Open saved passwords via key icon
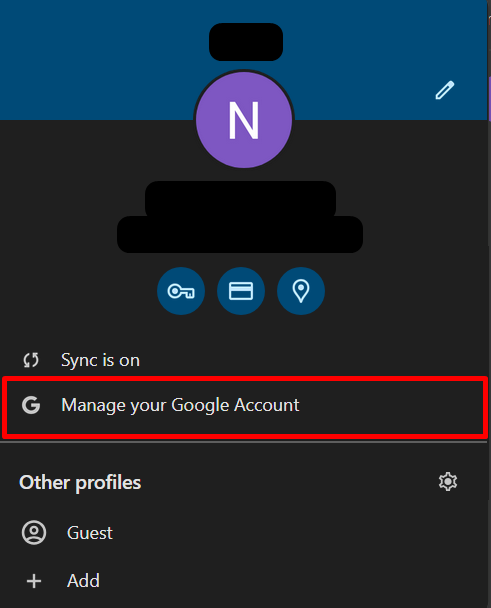The image size is (491, 608). pyautogui.click(x=181, y=291)
